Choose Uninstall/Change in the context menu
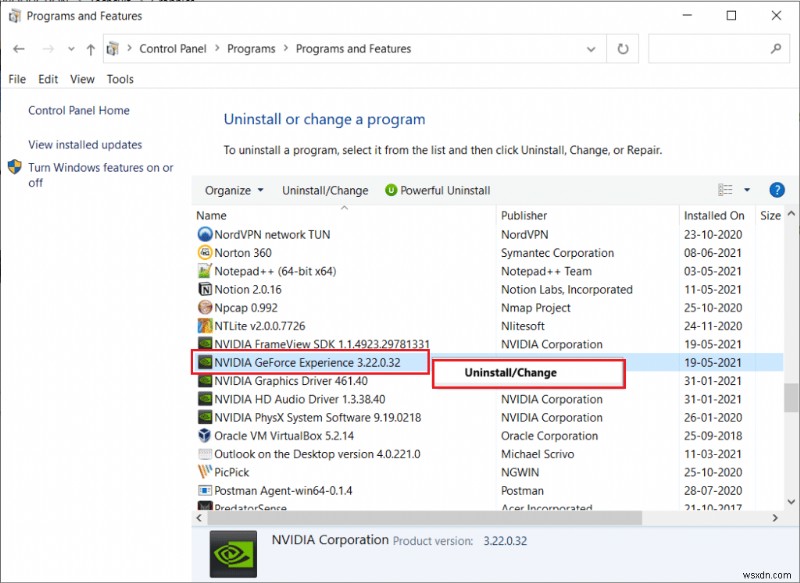 (529, 373)
